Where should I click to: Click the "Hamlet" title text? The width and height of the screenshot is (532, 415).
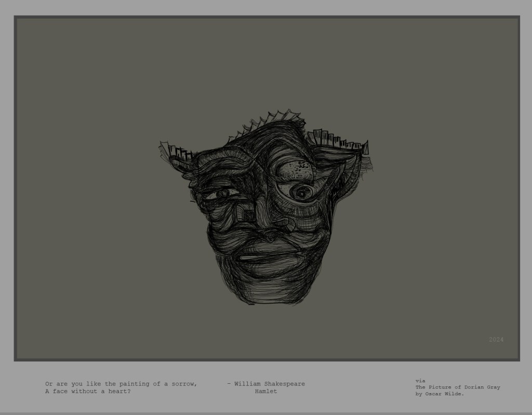point(266,391)
